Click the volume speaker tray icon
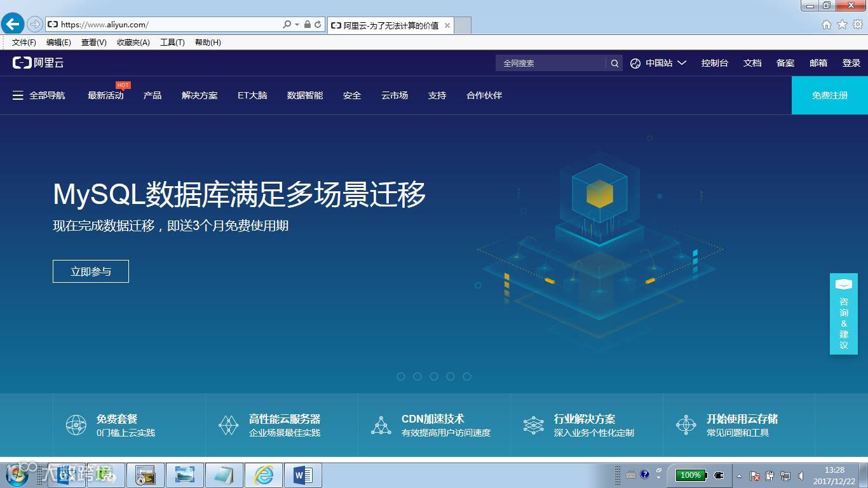Image resolution: width=868 pixels, height=488 pixels. (801, 476)
